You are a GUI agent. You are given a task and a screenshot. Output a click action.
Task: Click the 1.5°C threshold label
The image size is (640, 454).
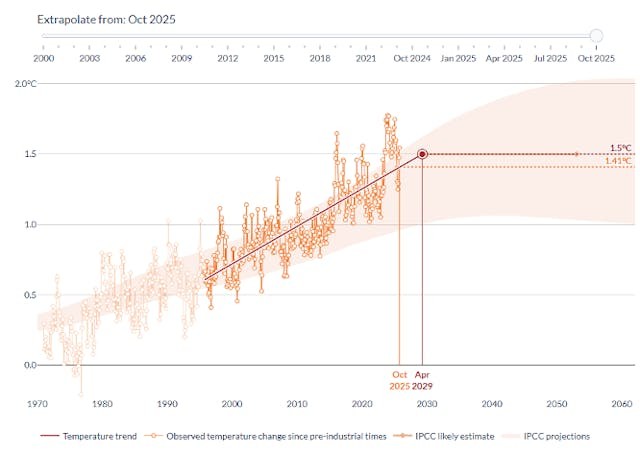(x=621, y=147)
